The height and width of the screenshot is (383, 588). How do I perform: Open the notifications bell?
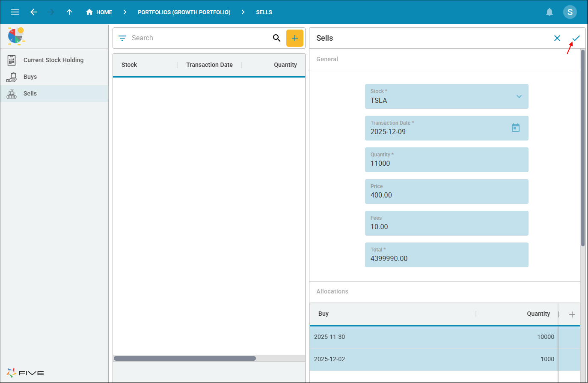549,12
